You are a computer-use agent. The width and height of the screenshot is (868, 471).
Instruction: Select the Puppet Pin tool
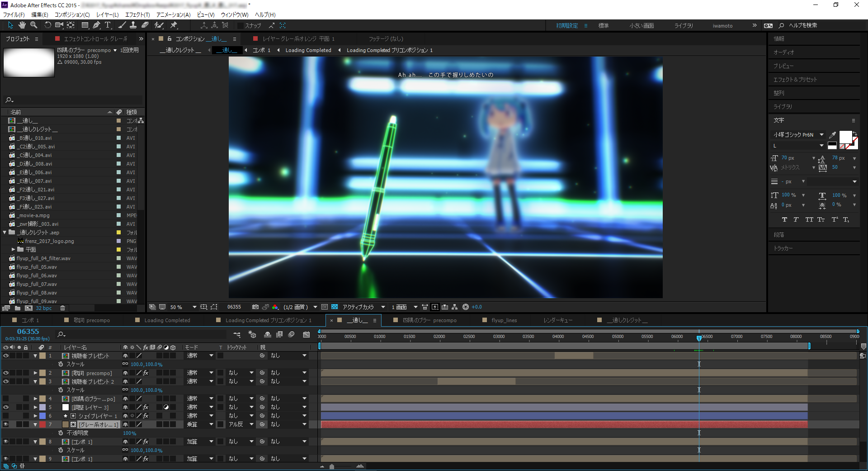[x=174, y=25]
